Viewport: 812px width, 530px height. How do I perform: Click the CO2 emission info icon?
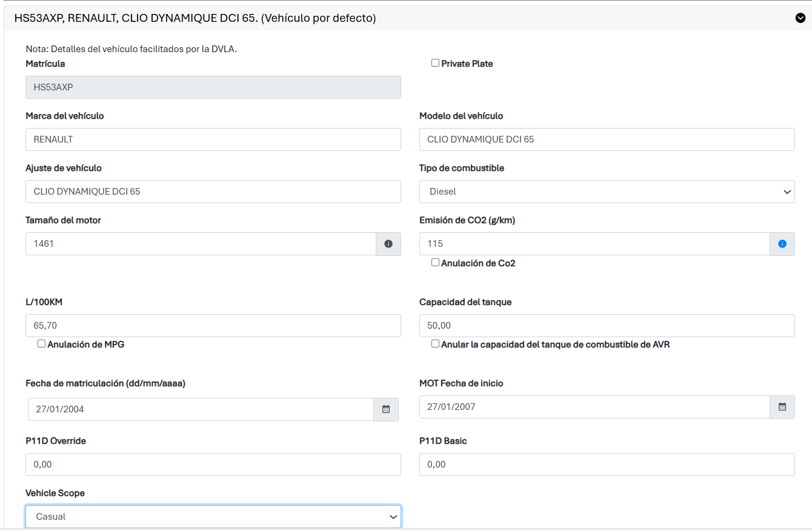click(x=782, y=244)
